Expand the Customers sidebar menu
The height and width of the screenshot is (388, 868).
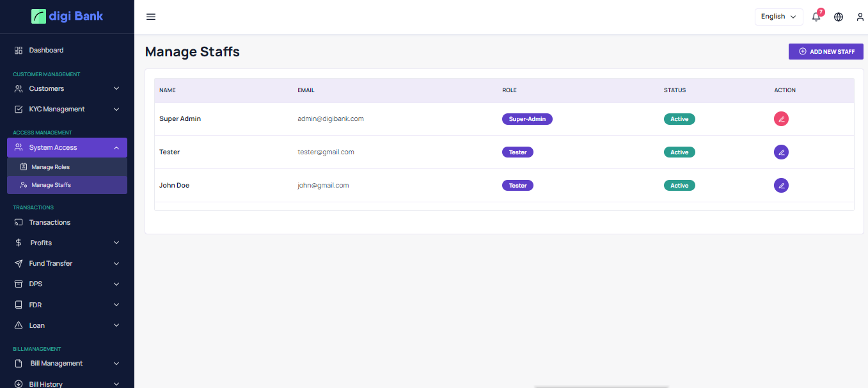click(x=67, y=89)
